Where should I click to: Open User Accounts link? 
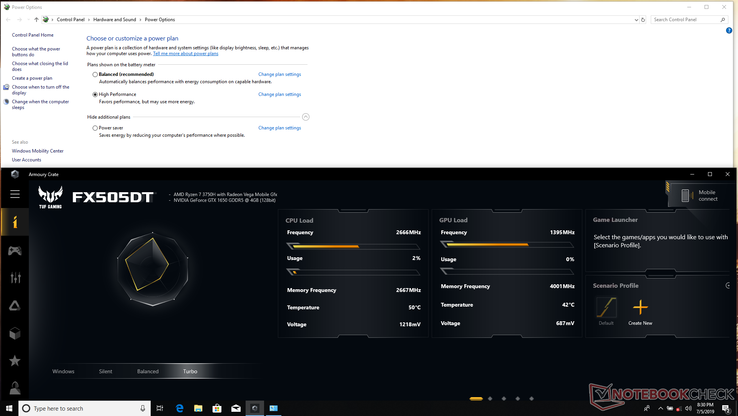(x=26, y=160)
